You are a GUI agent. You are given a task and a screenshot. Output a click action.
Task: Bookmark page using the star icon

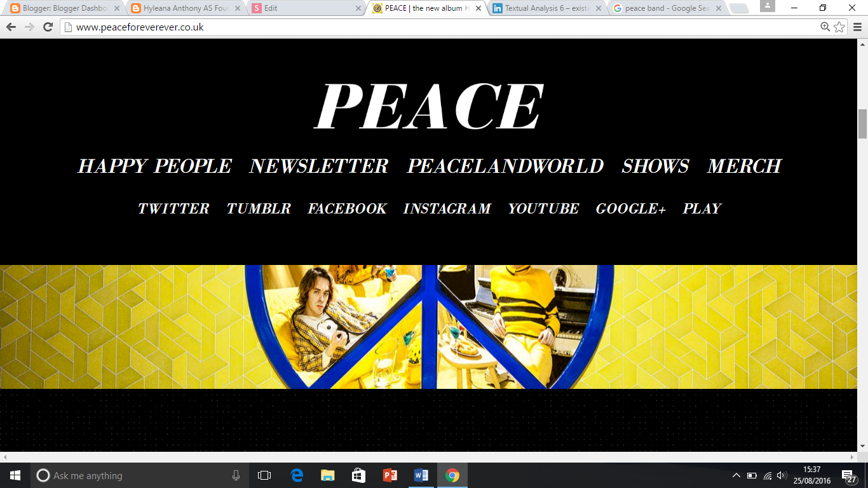pyautogui.click(x=839, y=27)
